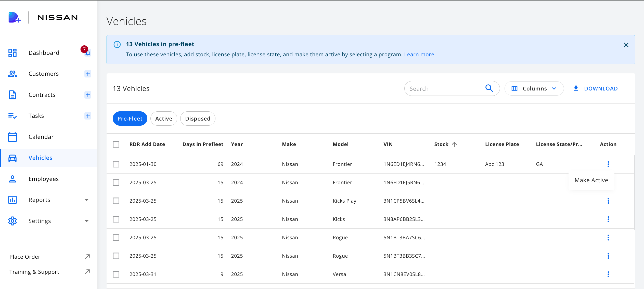Open the Place Order link
The height and width of the screenshot is (289, 644).
(25, 257)
